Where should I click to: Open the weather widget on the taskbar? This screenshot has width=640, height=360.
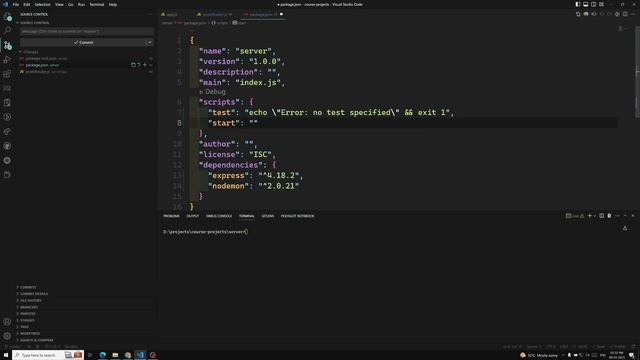pyautogui.click(x=539, y=355)
